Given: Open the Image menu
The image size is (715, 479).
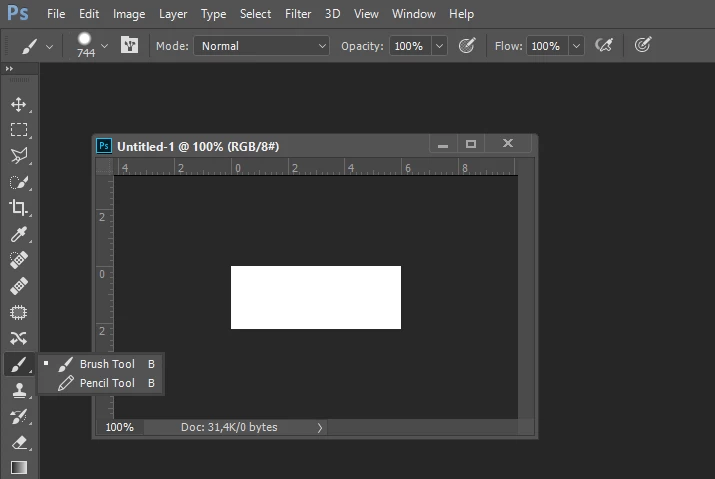Looking at the screenshot, I should (129, 14).
